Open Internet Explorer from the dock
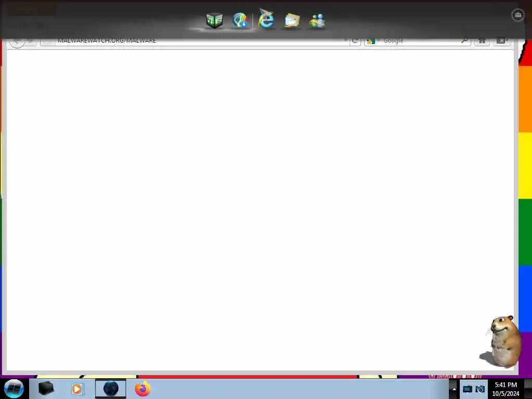 [267, 19]
